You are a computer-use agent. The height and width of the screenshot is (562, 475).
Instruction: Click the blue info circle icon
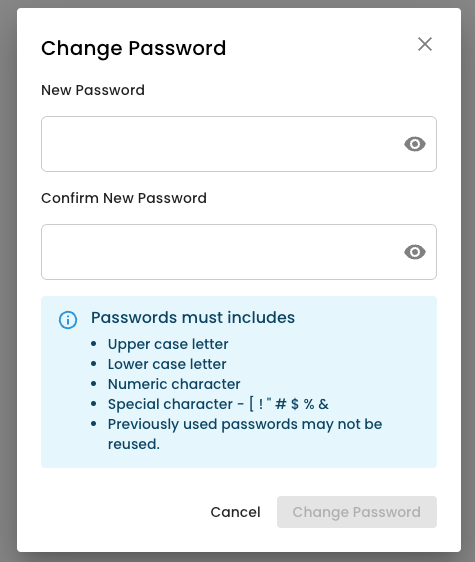(68, 320)
